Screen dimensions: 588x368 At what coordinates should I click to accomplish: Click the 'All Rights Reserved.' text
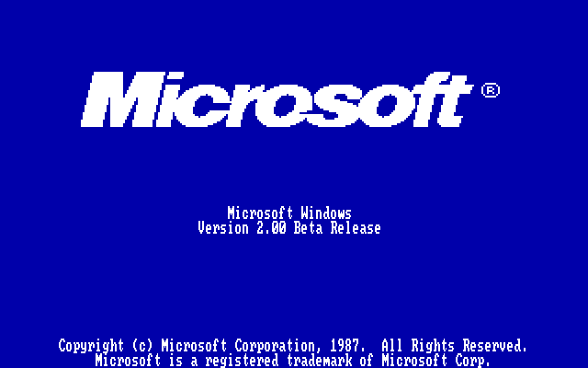(455, 346)
